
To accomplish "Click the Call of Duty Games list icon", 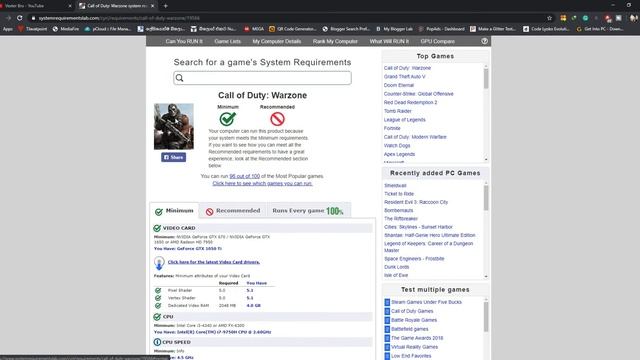I will (x=387, y=311).
